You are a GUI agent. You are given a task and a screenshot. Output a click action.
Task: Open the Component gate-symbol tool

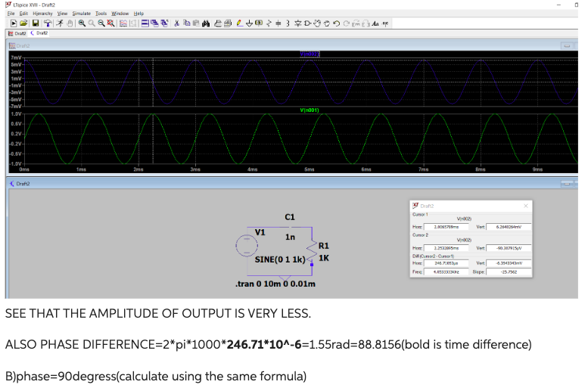(307, 23)
